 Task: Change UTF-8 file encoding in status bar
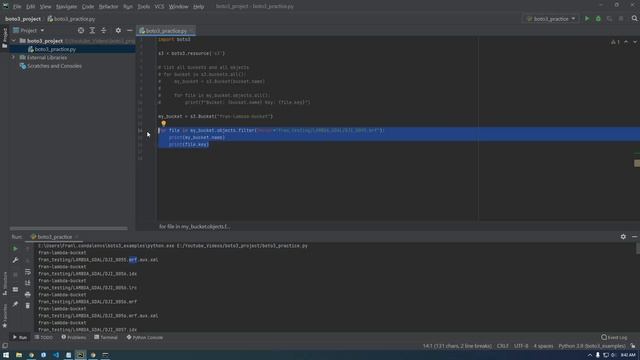pyautogui.click(x=521, y=346)
